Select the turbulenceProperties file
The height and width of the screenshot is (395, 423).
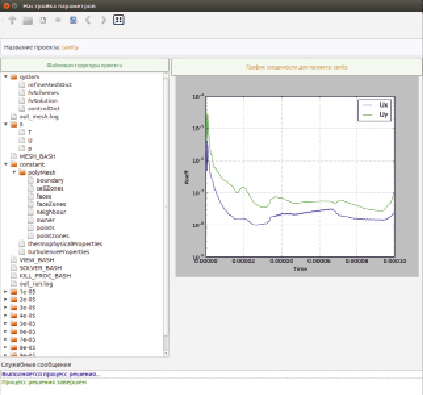(58, 252)
